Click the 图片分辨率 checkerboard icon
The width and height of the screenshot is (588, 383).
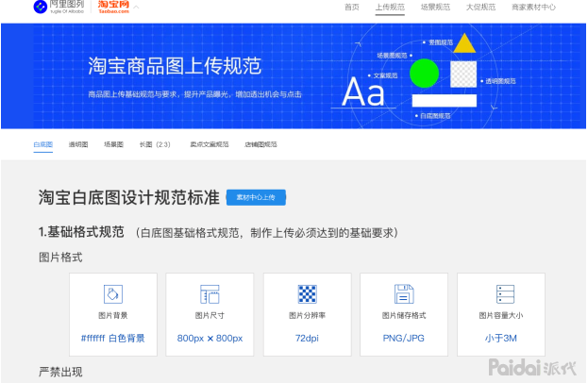[x=307, y=294]
